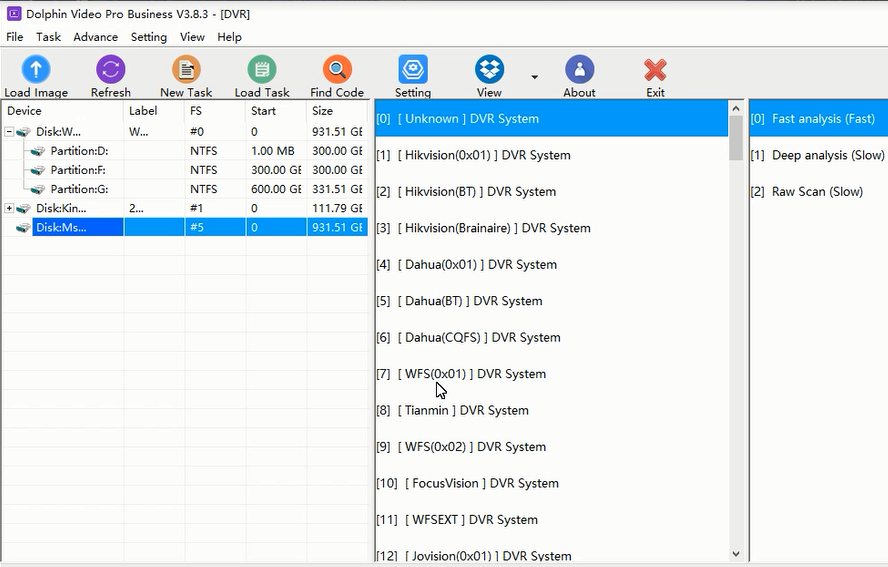
Task: Click the drive icon of Disk:Ms...
Action: pos(24,228)
